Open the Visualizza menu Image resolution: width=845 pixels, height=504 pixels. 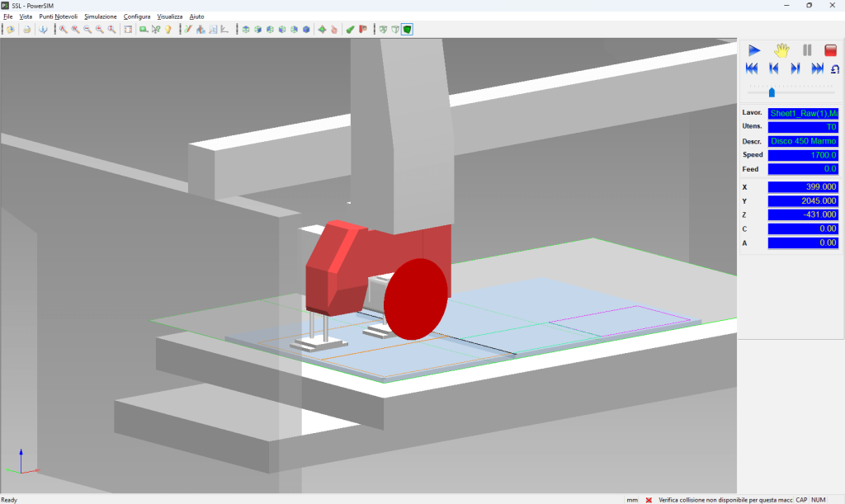[170, 16]
